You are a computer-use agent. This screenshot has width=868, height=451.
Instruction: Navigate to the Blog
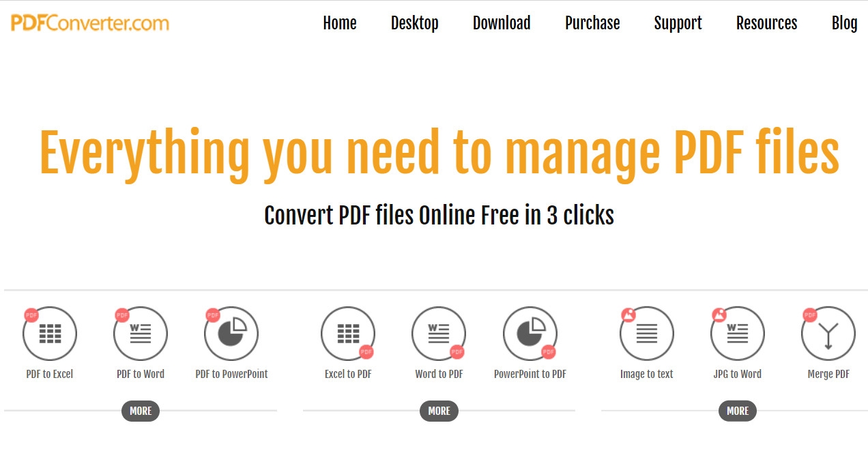click(x=845, y=23)
